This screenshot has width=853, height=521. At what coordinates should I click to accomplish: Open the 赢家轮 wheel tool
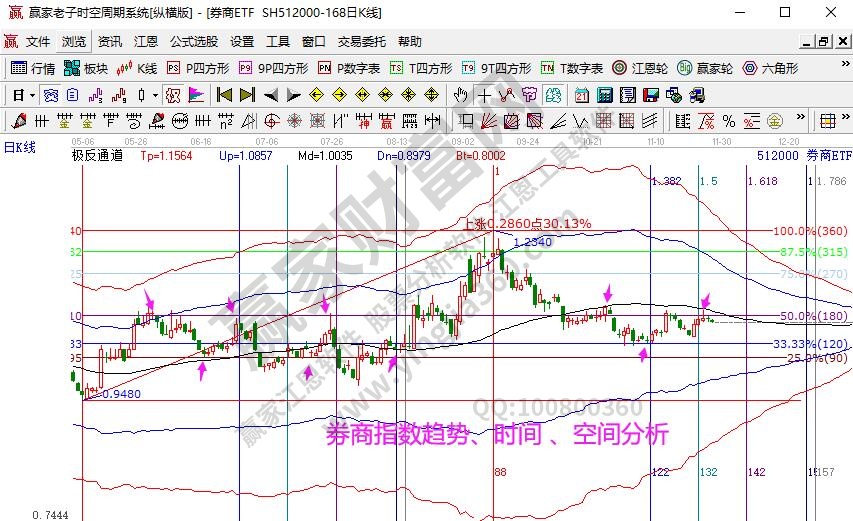coord(705,68)
